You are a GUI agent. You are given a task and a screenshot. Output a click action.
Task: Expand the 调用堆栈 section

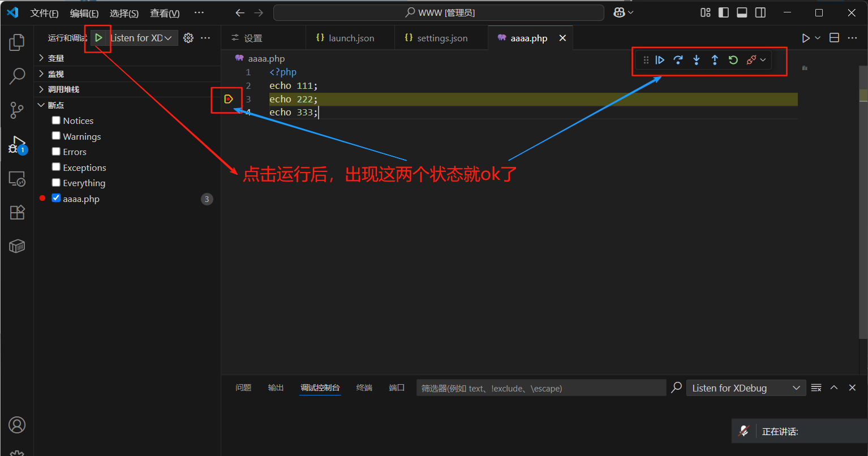tap(127, 89)
